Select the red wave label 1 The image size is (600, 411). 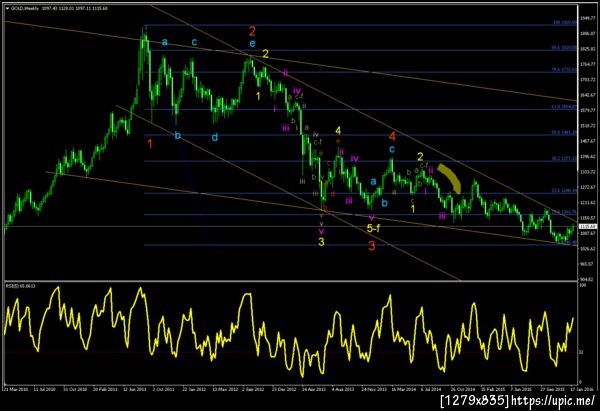coord(150,144)
